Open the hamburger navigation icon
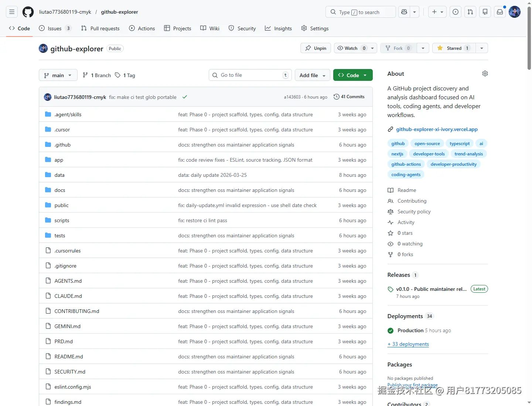 12,12
